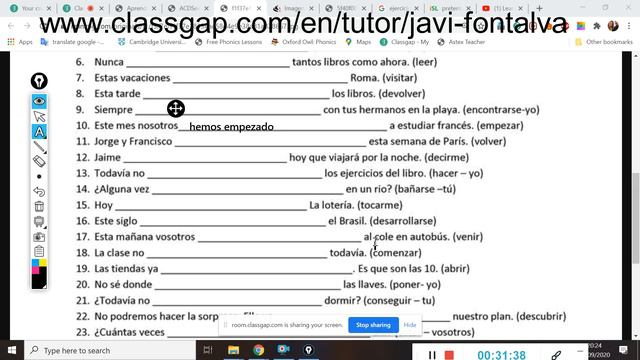Open the Astex Teacher bookmark
The height and width of the screenshot is (360, 640).
pos(461,42)
